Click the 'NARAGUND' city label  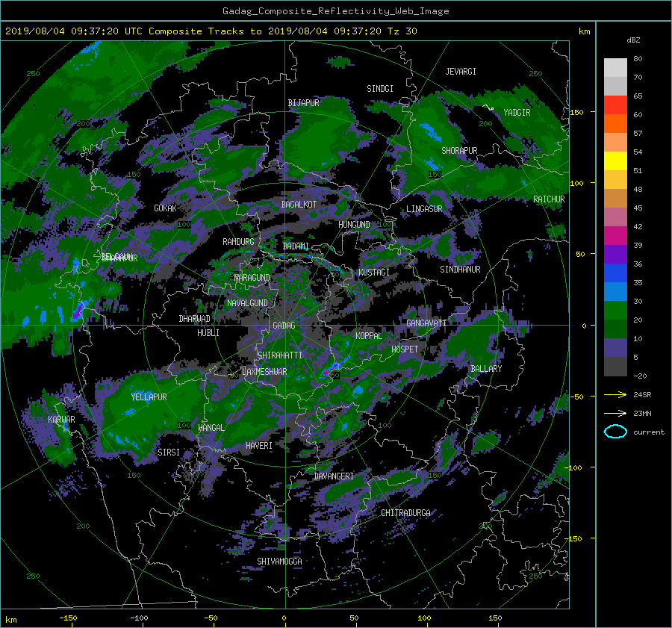[x=252, y=277]
